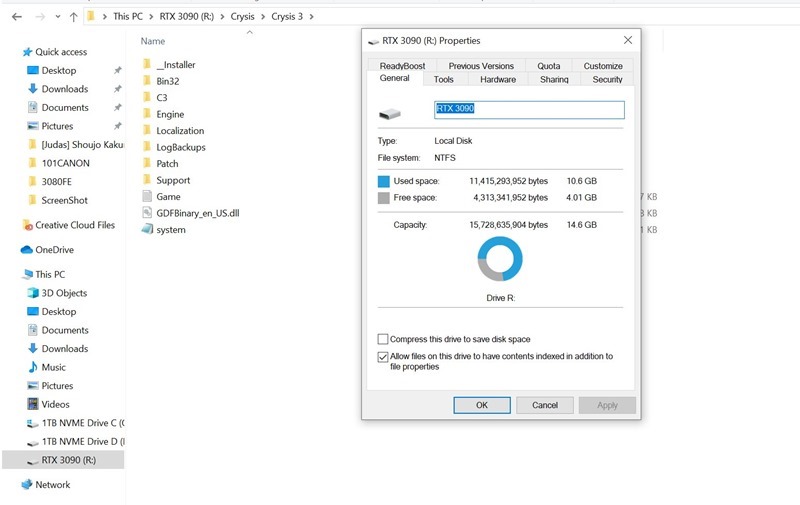Switch to the Customize tab
Screen dimensions: 800x505
tap(603, 66)
